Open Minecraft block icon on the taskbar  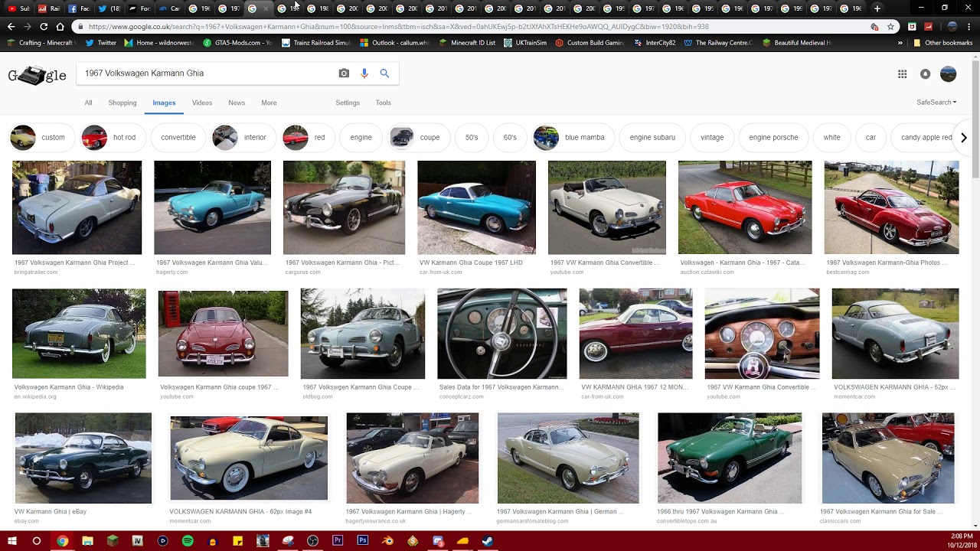(113, 541)
